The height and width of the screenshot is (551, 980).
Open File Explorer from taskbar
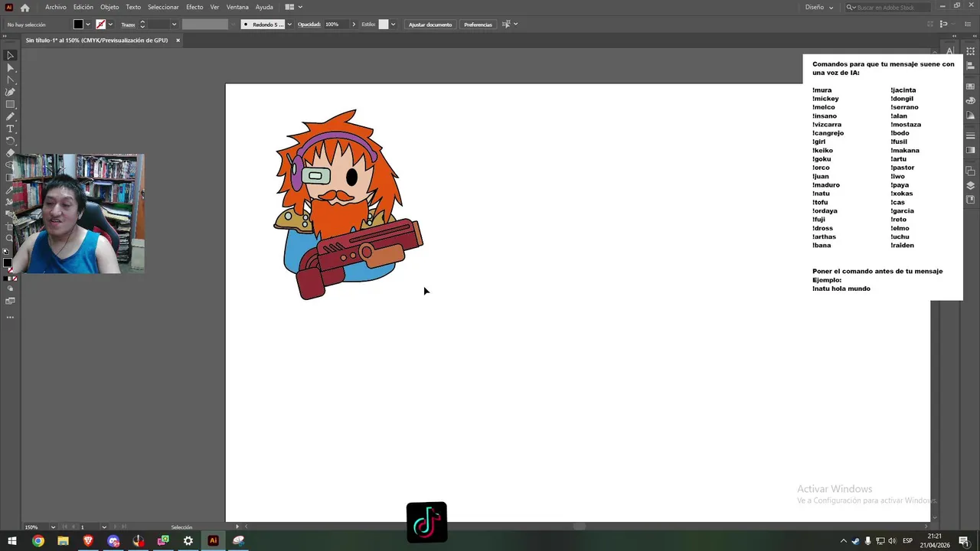(x=63, y=541)
